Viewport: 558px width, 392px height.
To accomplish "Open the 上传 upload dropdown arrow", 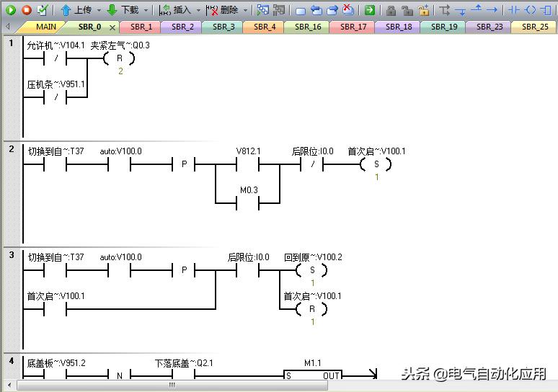I will [99, 10].
